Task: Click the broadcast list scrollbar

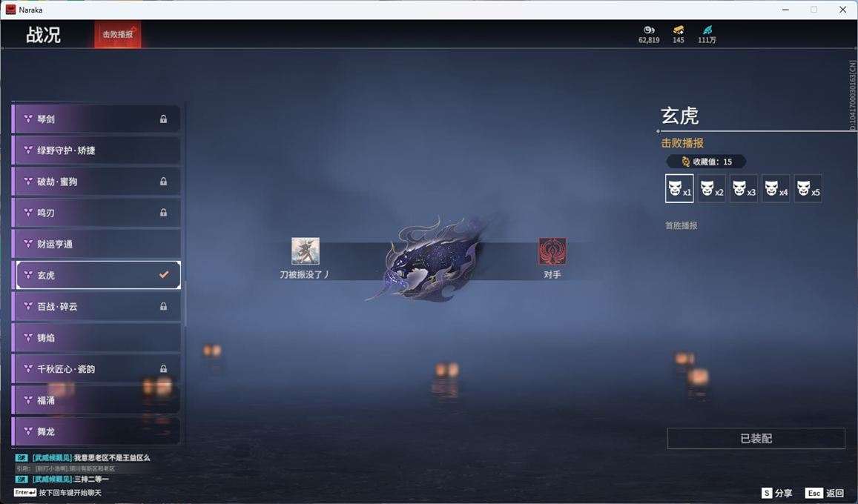Action: point(185,303)
